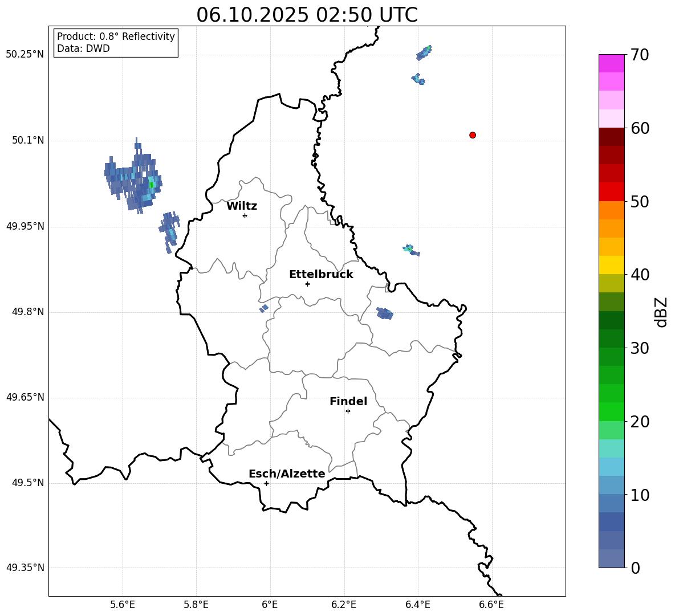This screenshot has height=616, width=675.
Task: Click the 6.4°E longitude label
Action: coord(417,605)
